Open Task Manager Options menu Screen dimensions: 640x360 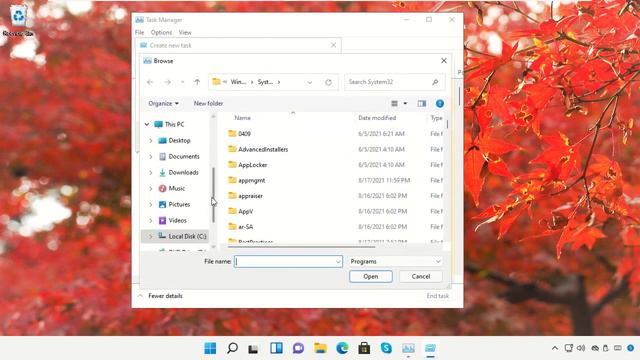point(161,32)
